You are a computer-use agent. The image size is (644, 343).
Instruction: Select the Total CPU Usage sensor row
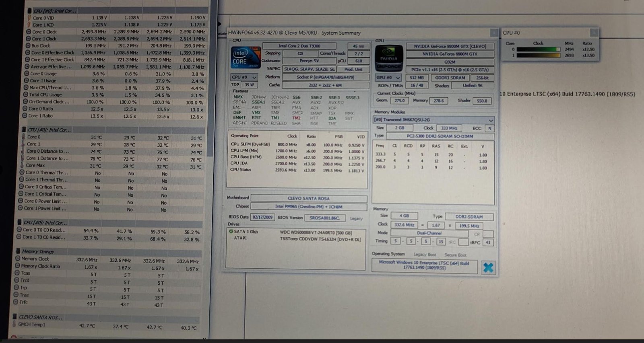pyautogui.click(x=114, y=95)
